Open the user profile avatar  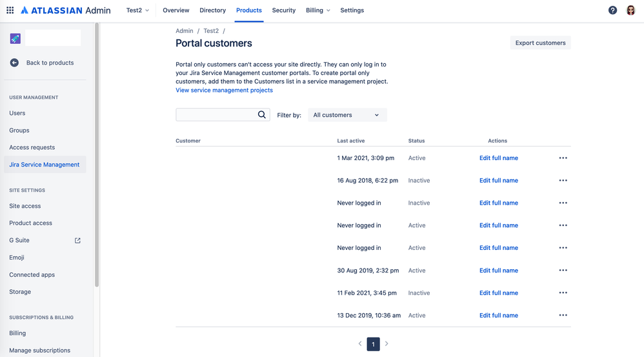(630, 10)
